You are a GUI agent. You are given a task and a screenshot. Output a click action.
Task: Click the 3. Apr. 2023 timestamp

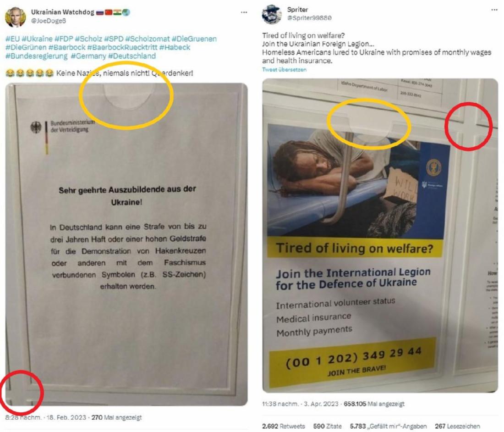321,404
